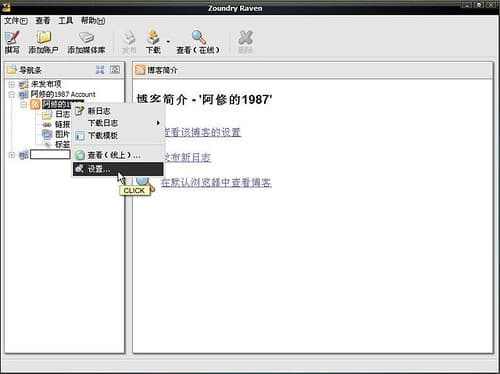Choose 查看(线上)... from the context menu
This screenshot has height=374, width=500.
(118, 155)
